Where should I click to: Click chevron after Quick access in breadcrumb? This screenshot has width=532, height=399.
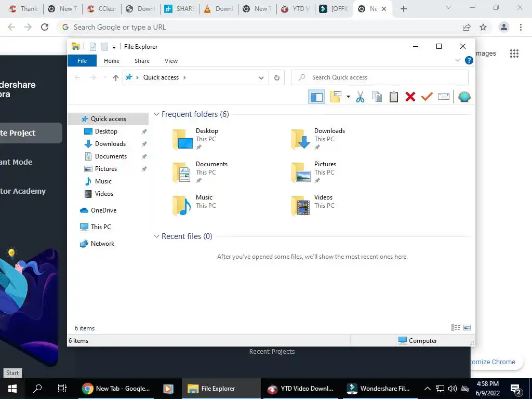click(184, 78)
